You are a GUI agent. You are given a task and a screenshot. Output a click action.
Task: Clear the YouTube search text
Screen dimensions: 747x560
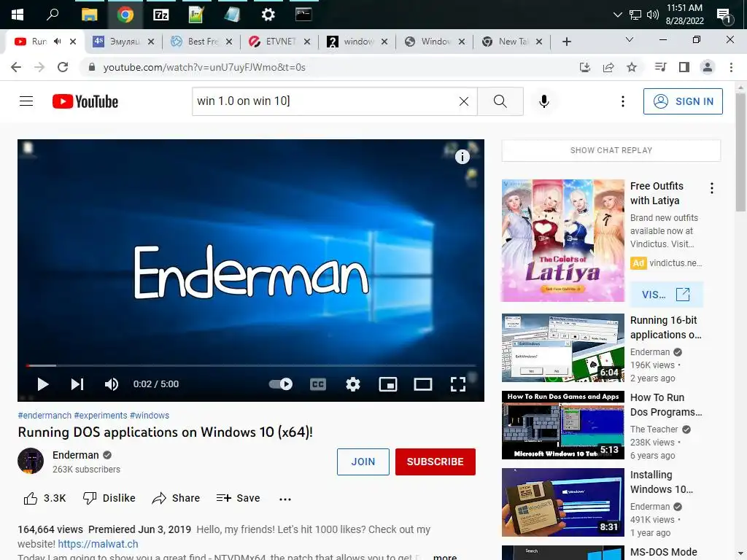(463, 101)
